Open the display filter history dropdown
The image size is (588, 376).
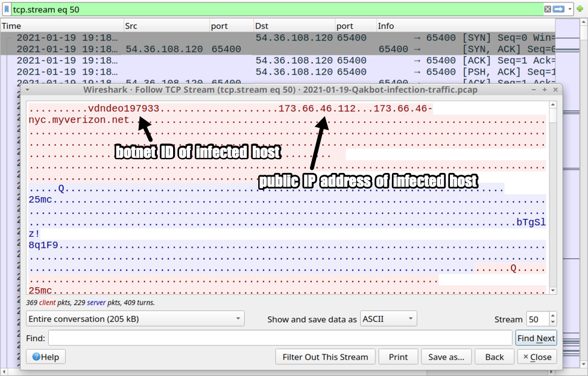point(571,10)
